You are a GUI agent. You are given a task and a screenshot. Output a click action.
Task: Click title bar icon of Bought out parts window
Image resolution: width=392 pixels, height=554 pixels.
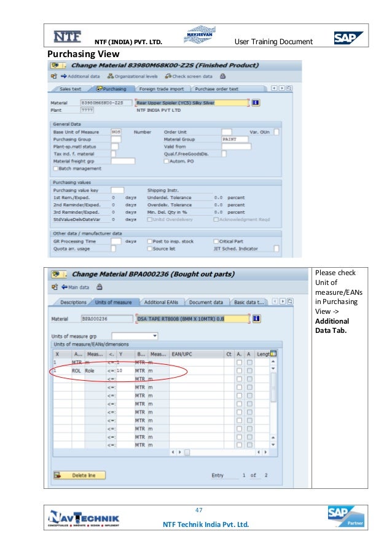click(56, 274)
